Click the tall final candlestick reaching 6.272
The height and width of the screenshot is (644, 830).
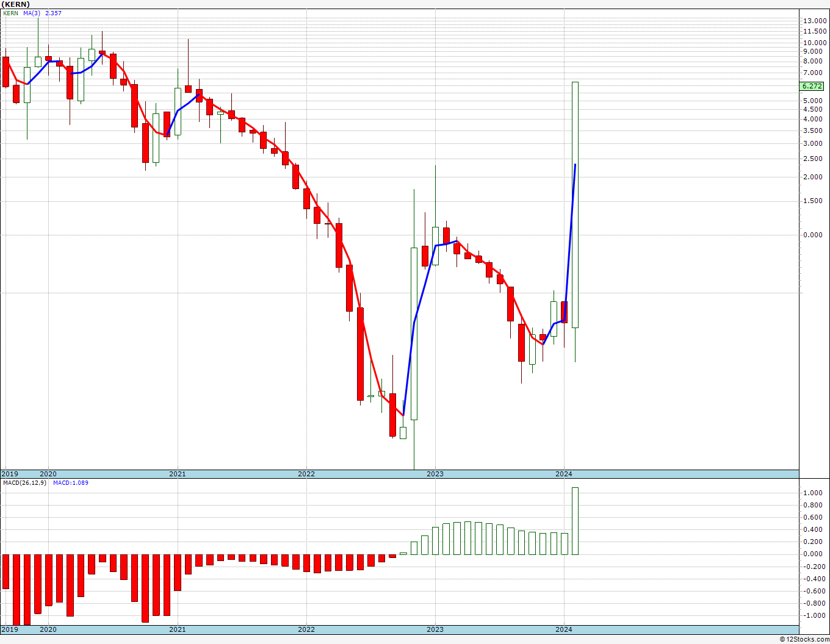click(575, 205)
